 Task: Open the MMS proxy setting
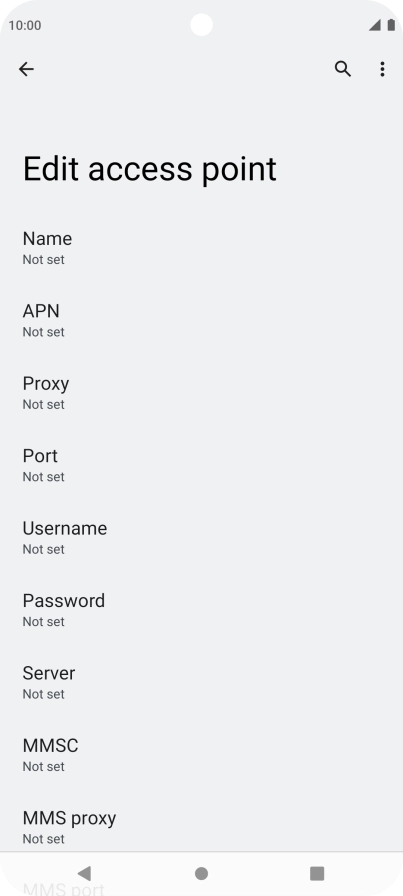pos(201,827)
